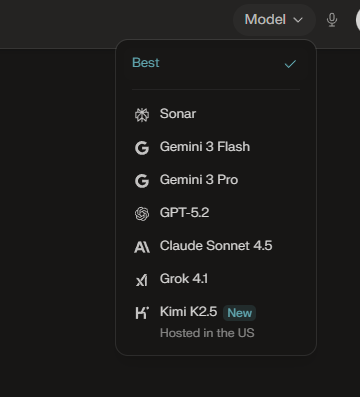This screenshot has width=360, height=397.
Task: Select the Best model option
Action: (x=216, y=63)
